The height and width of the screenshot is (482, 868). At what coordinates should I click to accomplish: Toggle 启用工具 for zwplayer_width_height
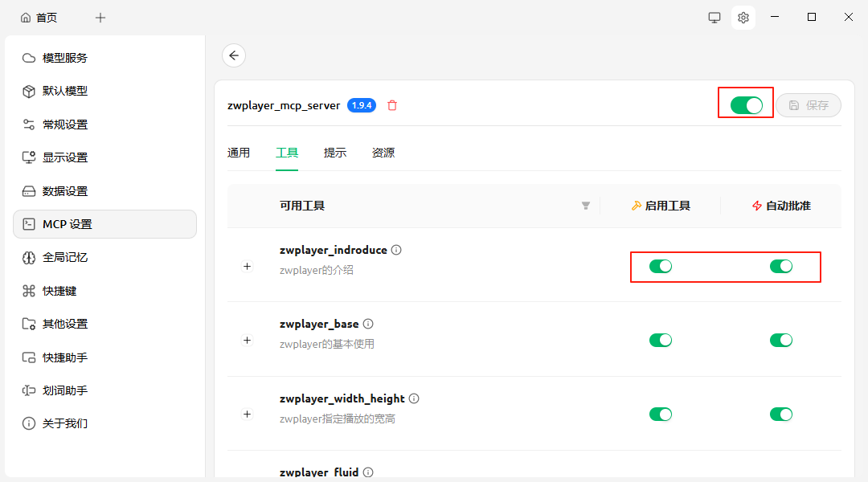661,414
